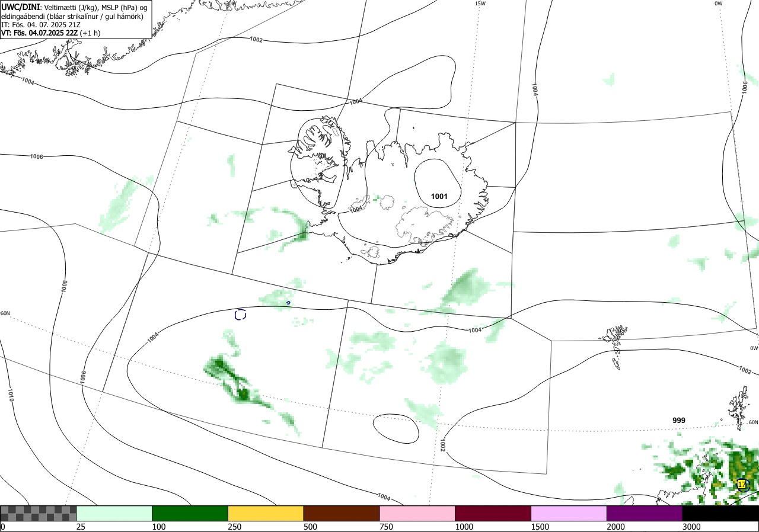The width and height of the screenshot is (759, 532).
Task: Click the legend value 500
Action: (310, 527)
